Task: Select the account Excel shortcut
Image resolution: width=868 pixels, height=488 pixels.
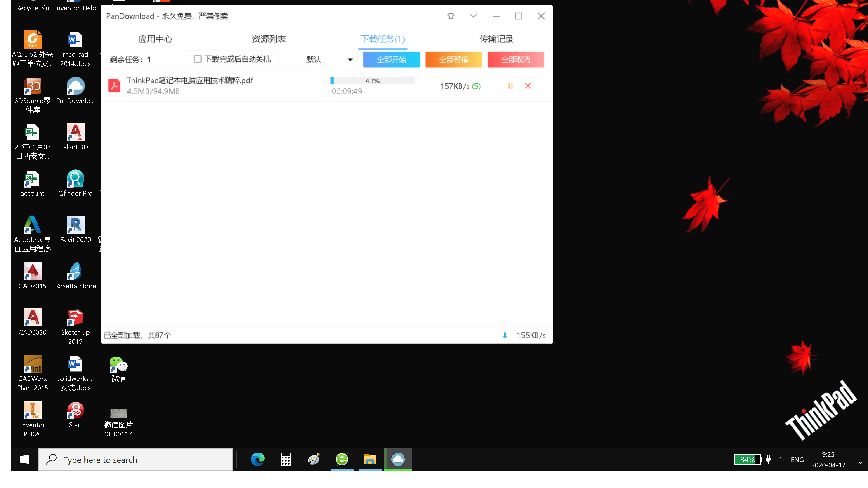Action: click(33, 183)
